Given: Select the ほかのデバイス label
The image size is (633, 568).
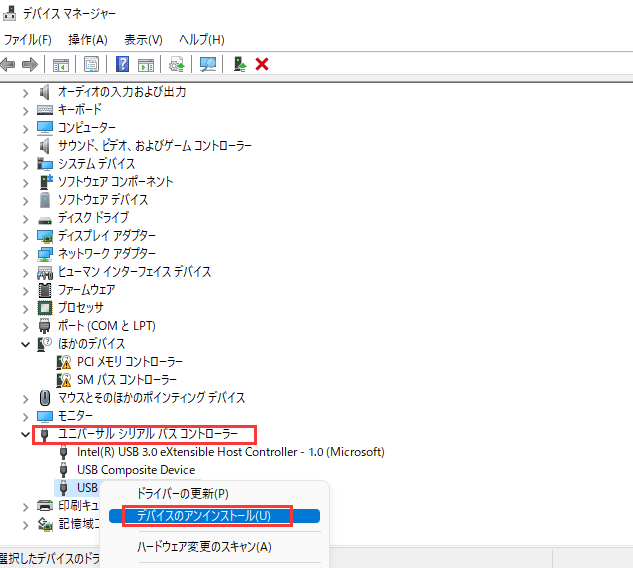Looking at the screenshot, I should [x=92, y=344].
